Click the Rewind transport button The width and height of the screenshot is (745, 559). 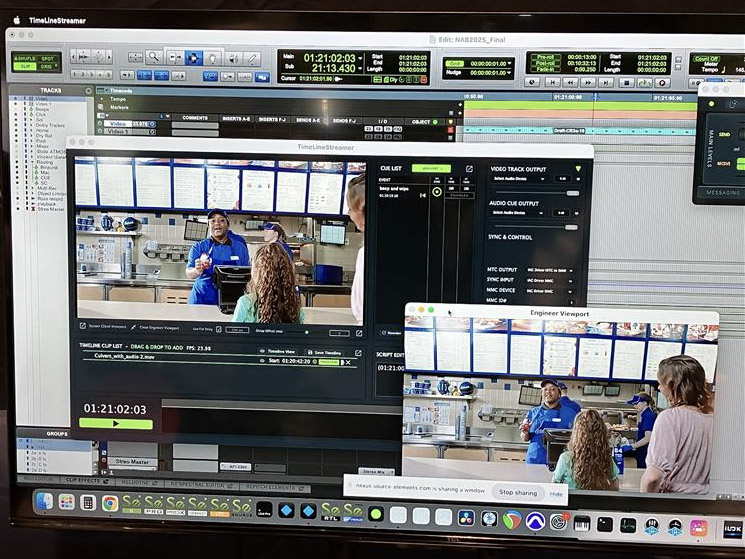[570, 82]
